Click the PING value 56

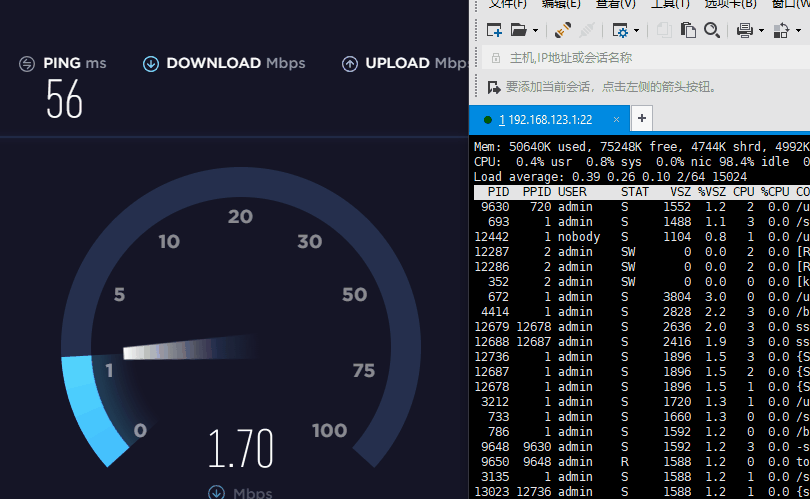(x=64, y=99)
